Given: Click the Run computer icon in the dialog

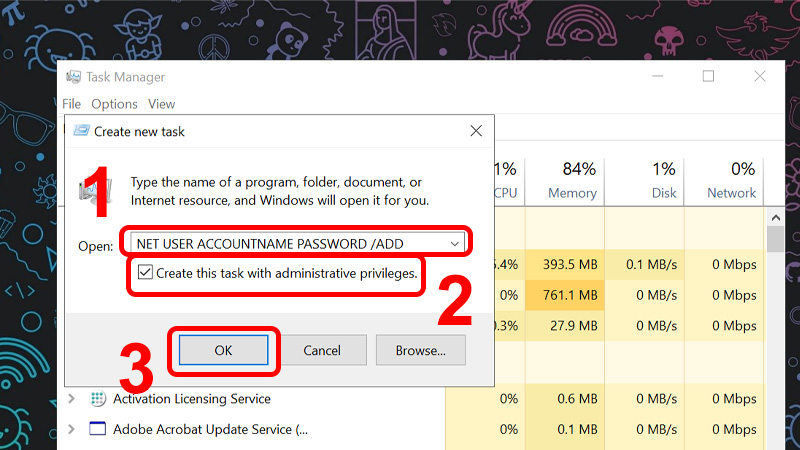Looking at the screenshot, I should [x=95, y=191].
